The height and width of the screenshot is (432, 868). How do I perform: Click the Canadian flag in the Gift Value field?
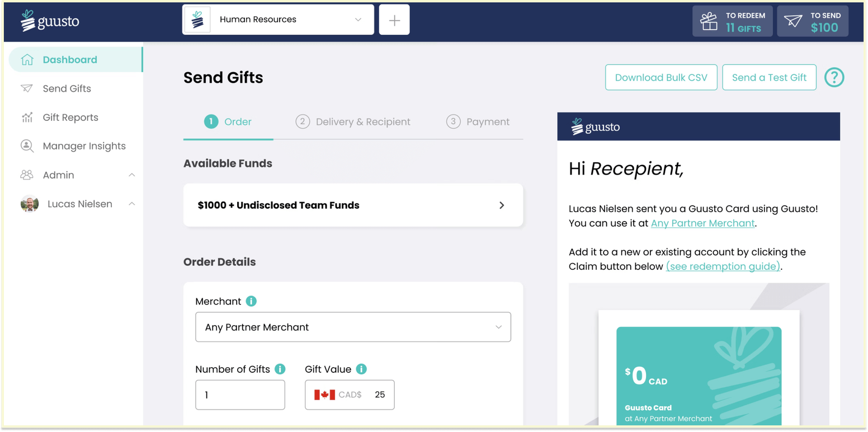pyautogui.click(x=324, y=395)
